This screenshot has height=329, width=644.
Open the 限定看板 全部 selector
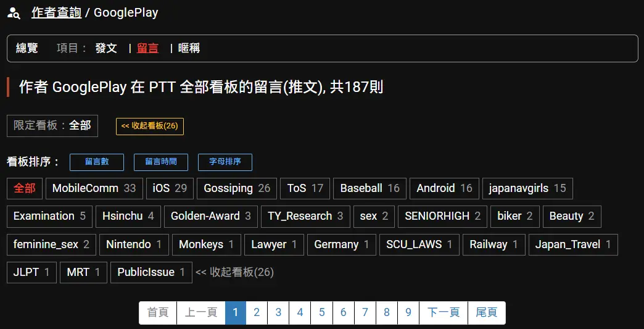[52, 125]
